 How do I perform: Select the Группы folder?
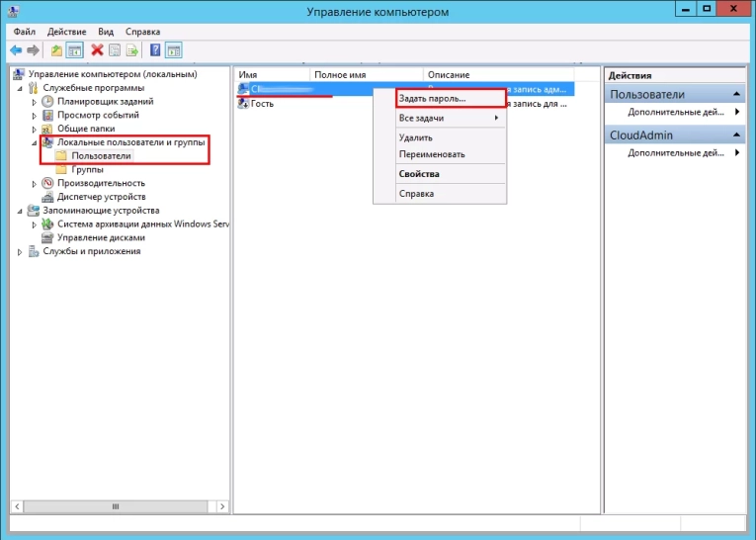coord(87,169)
